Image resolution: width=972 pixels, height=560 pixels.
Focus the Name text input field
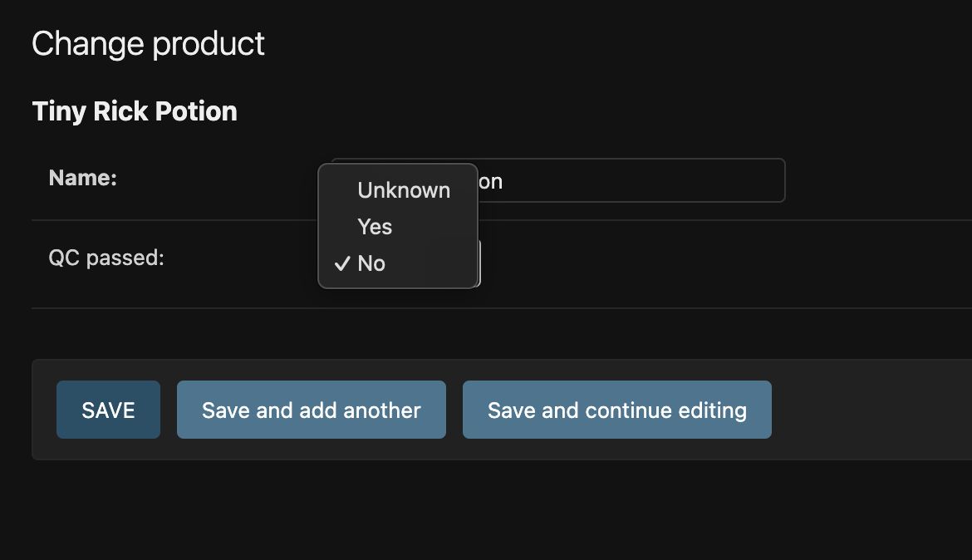tap(631, 180)
